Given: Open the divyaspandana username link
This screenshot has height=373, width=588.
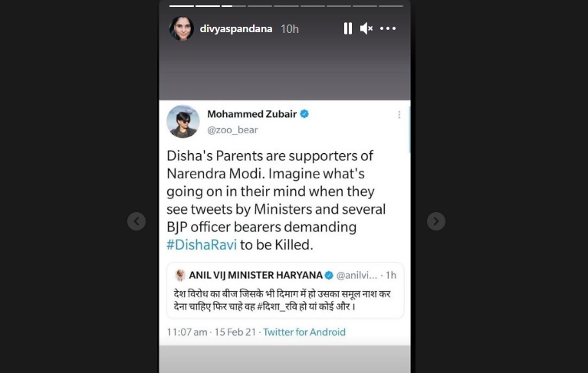Looking at the screenshot, I should (x=236, y=29).
